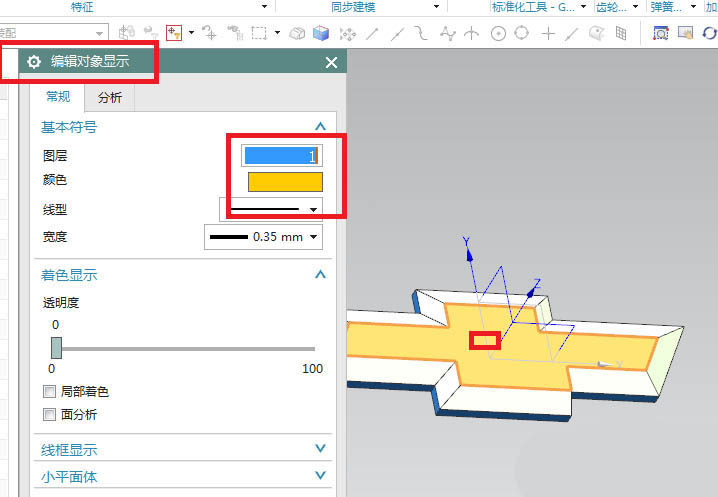Open the 同步建模 group dropdown arrow
This screenshot has height=497, width=718.
436,6
